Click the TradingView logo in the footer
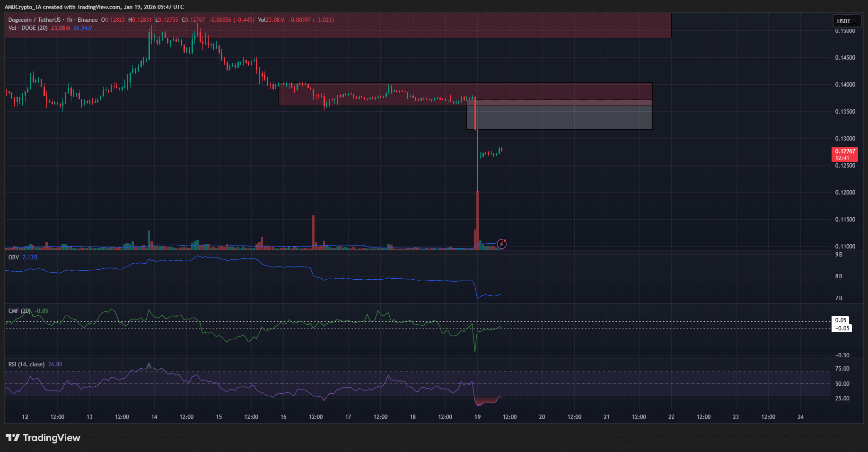 point(43,438)
